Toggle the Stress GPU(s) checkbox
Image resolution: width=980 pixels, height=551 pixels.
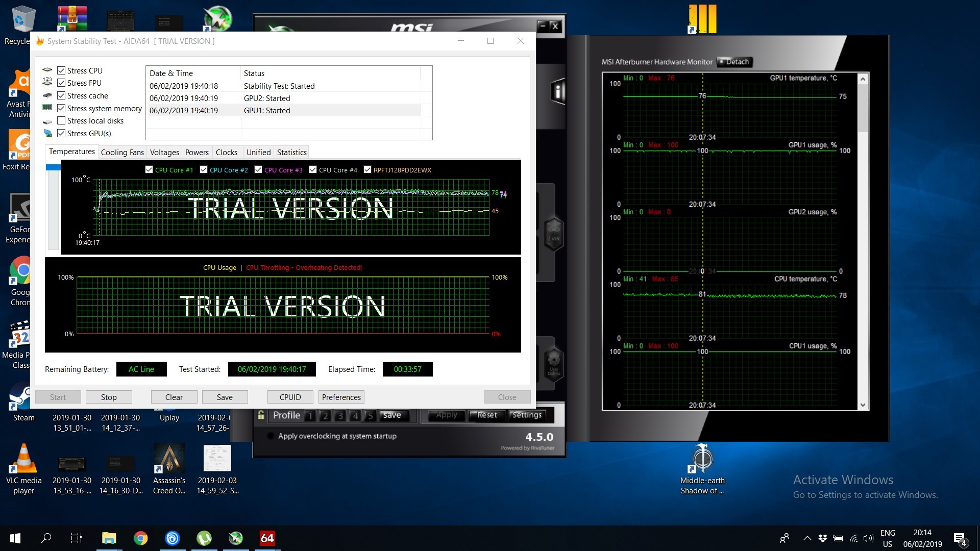click(x=61, y=133)
